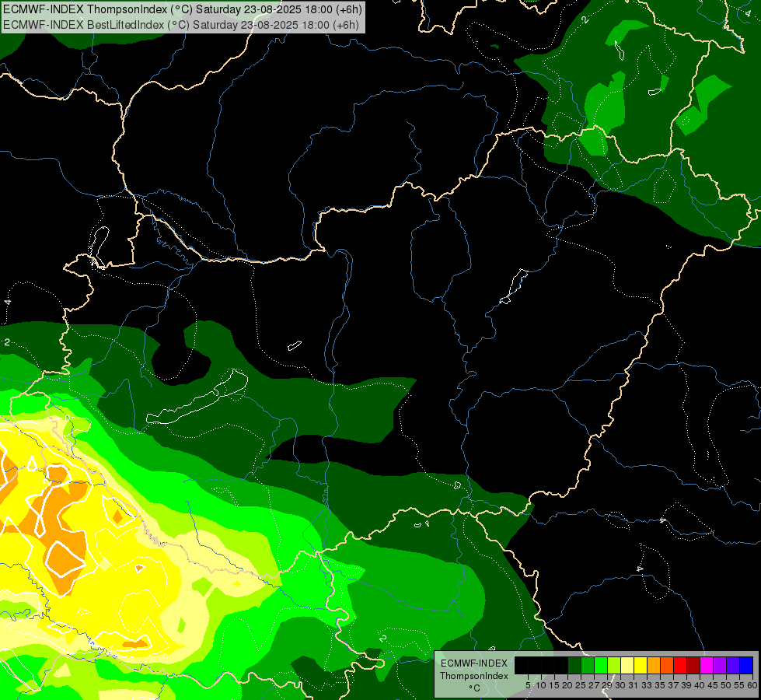Select the pale yellow 30–31 legend swatch
Viewport: 761px width, 700px height.
pos(627,665)
